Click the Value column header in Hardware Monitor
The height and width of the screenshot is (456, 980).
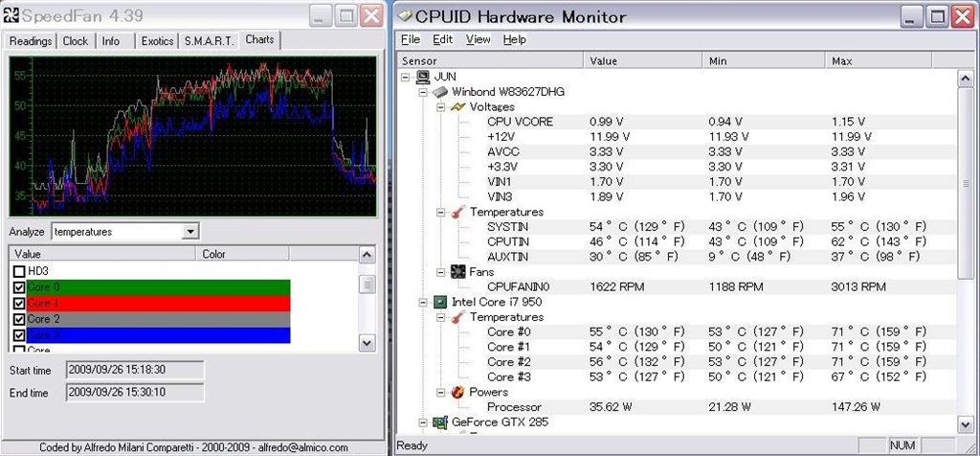point(643,60)
